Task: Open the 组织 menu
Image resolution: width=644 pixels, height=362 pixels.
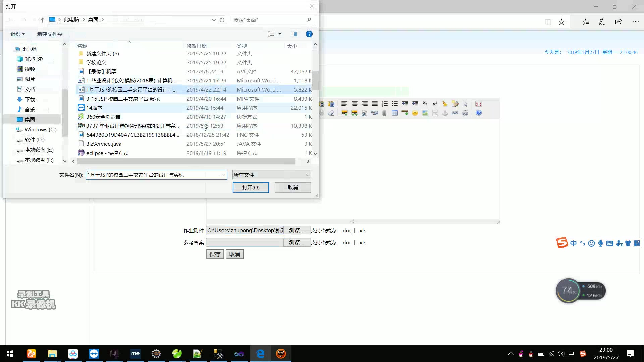Action: [x=17, y=34]
